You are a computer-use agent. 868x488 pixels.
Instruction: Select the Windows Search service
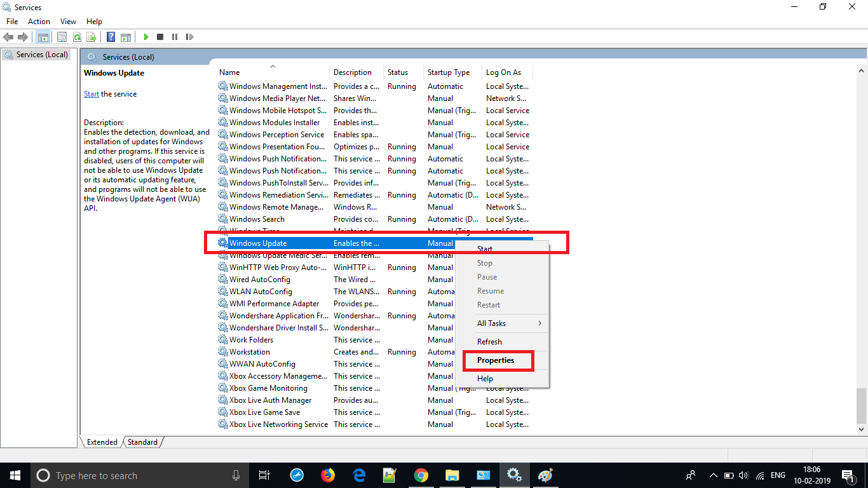[375, 219]
